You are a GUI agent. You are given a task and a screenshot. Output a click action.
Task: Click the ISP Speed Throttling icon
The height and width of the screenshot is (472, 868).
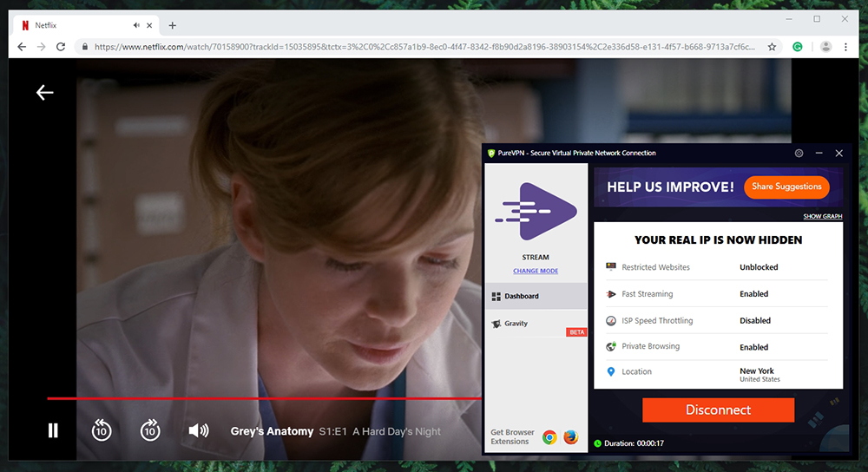coord(611,320)
